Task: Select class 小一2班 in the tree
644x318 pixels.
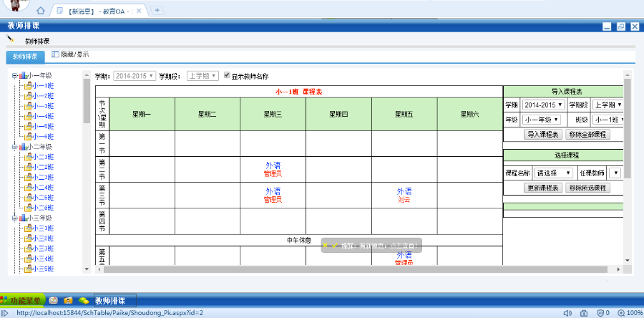Action: point(43,96)
